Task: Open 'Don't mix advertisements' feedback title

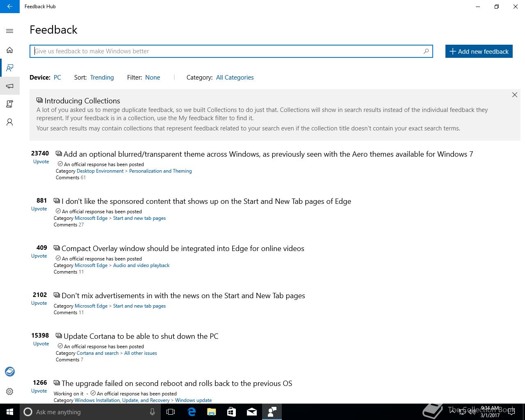Action: [x=183, y=296]
